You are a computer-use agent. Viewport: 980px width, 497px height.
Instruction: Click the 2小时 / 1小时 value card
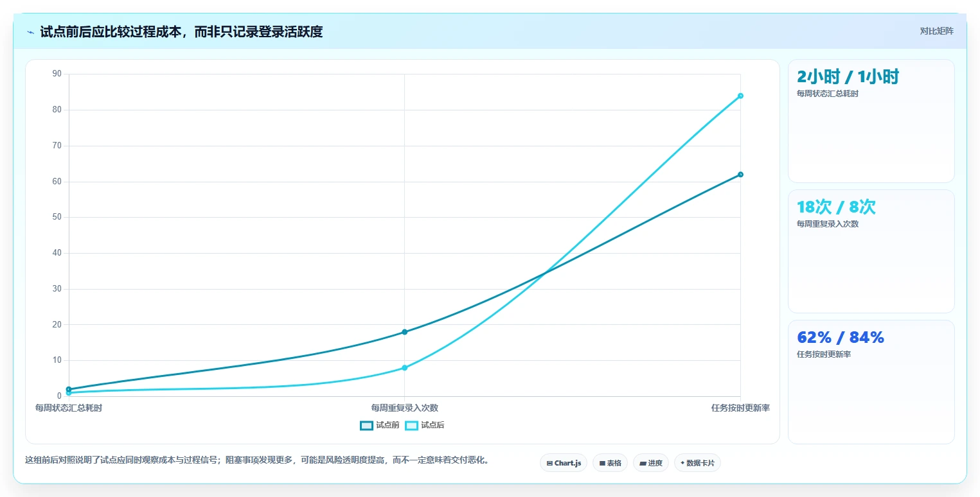[x=871, y=121]
